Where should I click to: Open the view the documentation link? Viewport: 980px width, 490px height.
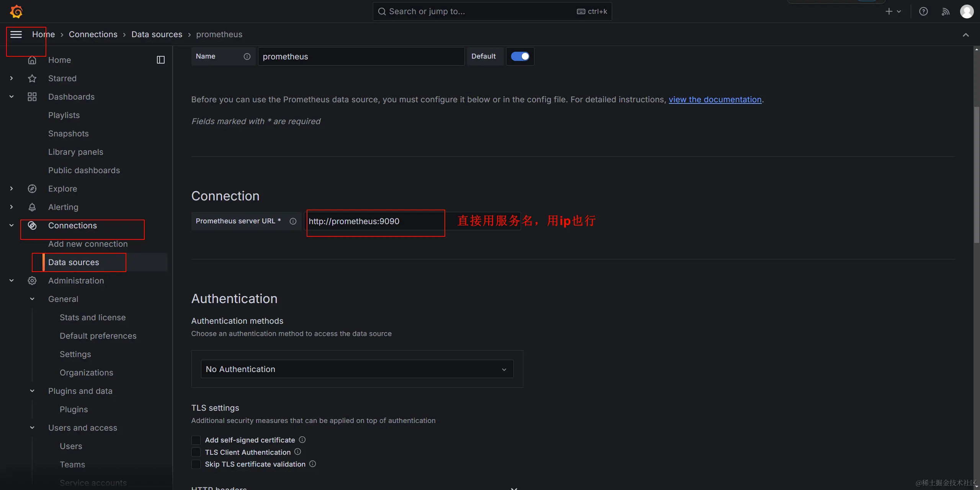tap(715, 100)
